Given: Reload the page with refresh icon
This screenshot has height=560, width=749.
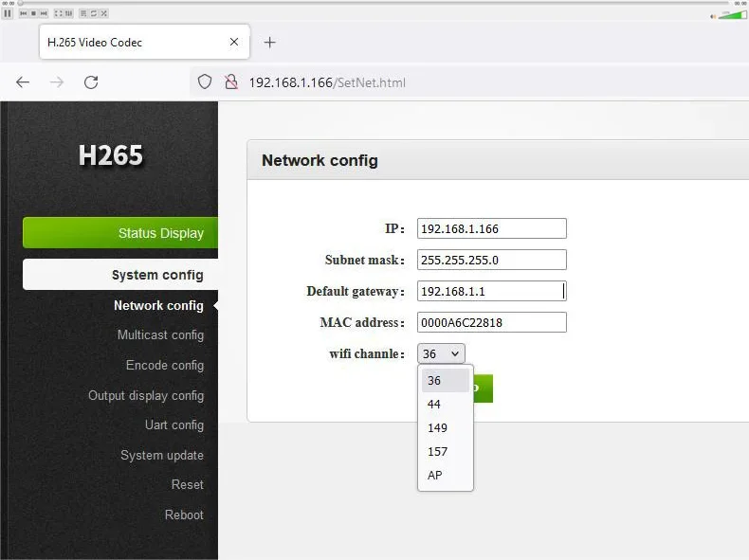Looking at the screenshot, I should (91, 82).
